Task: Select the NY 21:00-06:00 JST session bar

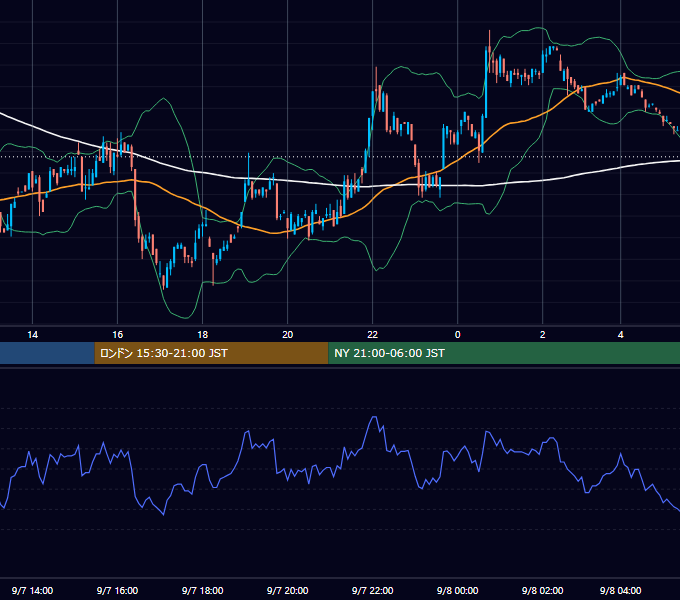Action: tap(504, 353)
